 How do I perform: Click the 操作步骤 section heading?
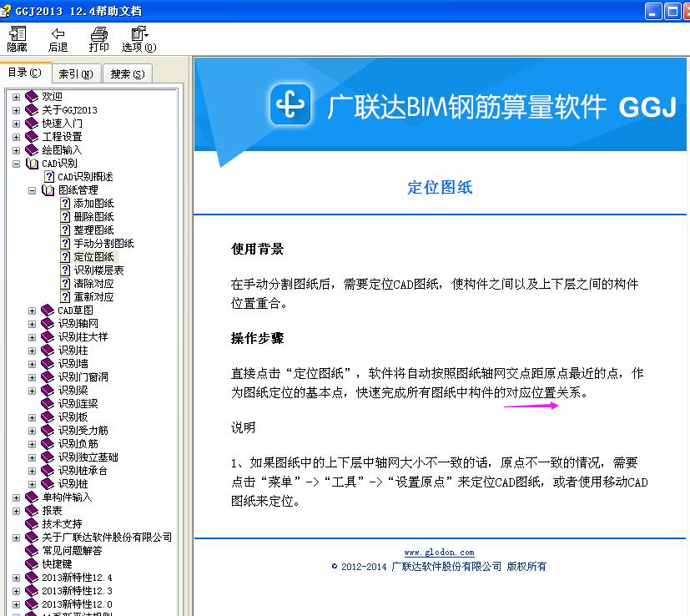pyautogui.click(x=258, y=338)
